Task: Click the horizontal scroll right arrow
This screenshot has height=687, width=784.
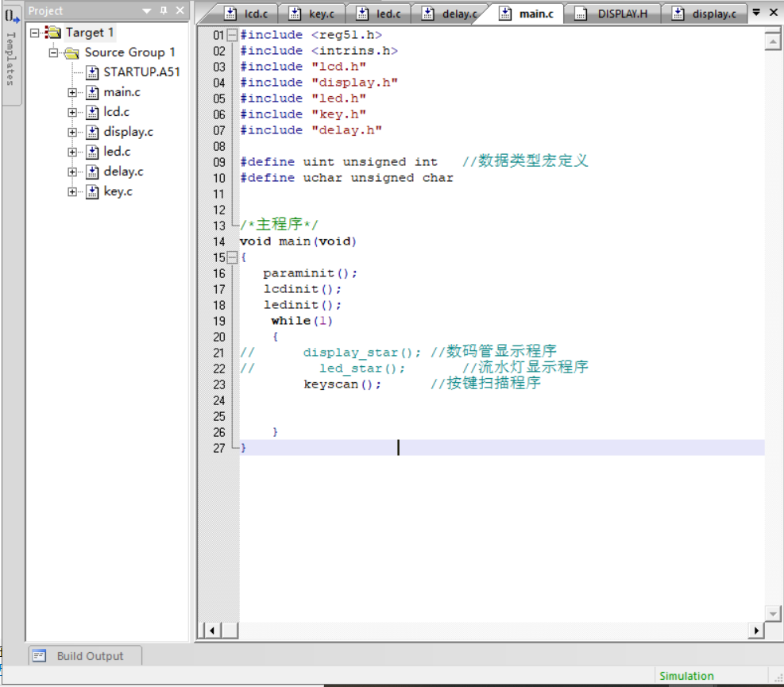Action: [756, 631]
